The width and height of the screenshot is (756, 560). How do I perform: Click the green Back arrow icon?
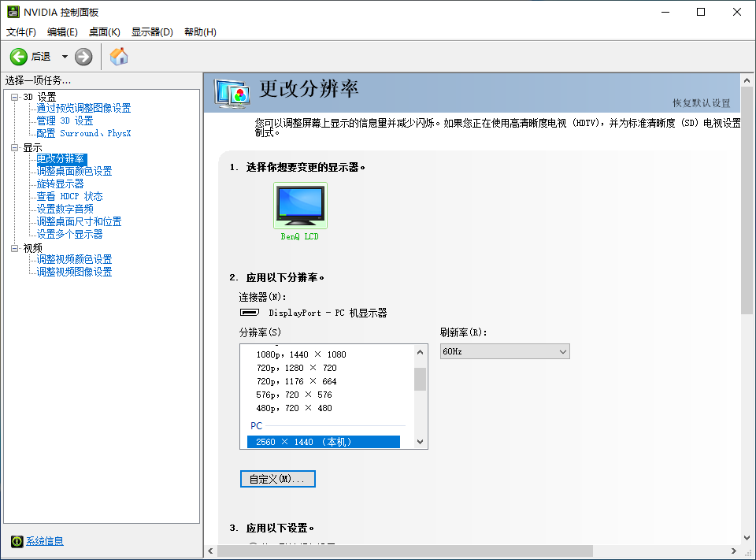click(19, 57)
